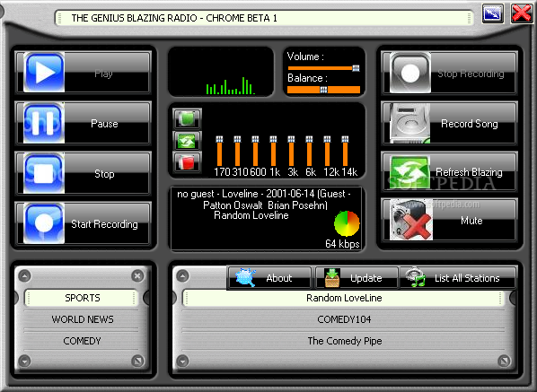Click the Balance slider handle
537x392 pixels.
(323, 90)
